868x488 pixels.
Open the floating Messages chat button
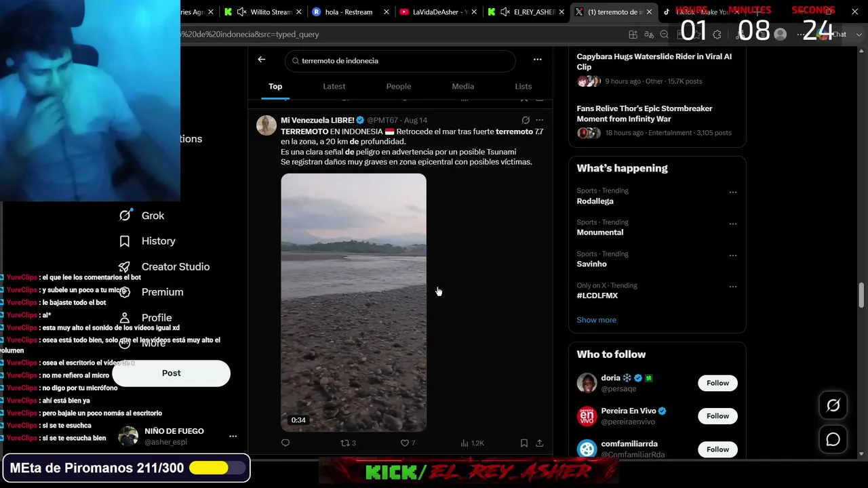point(833,440)
